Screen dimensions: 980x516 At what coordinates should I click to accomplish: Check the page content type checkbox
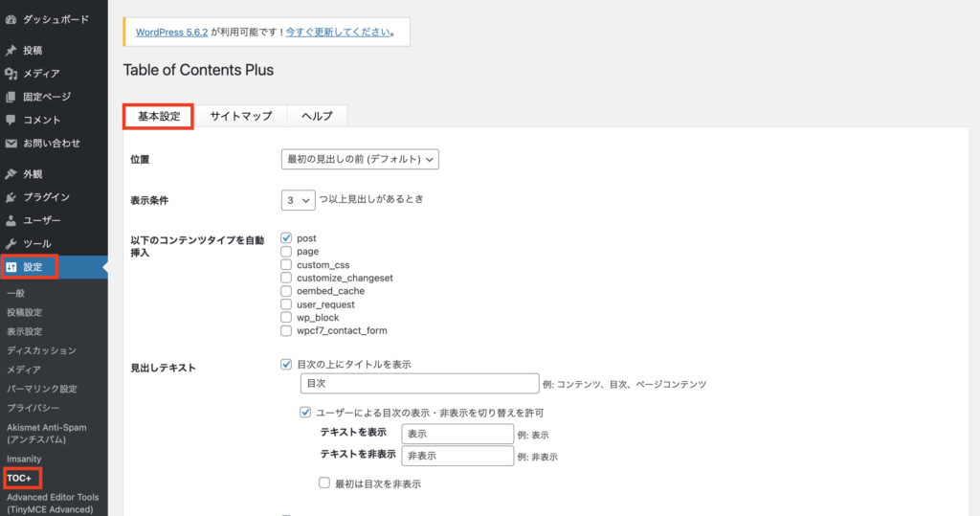(x=286, y=252)
